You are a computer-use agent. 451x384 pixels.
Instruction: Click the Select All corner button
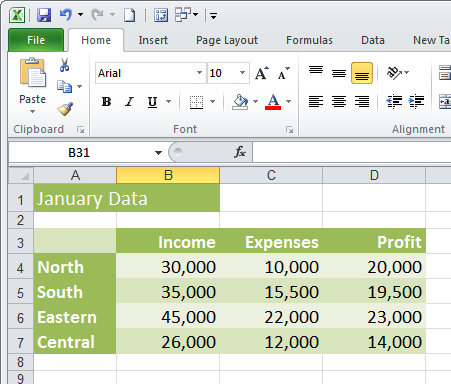[21, 175]
